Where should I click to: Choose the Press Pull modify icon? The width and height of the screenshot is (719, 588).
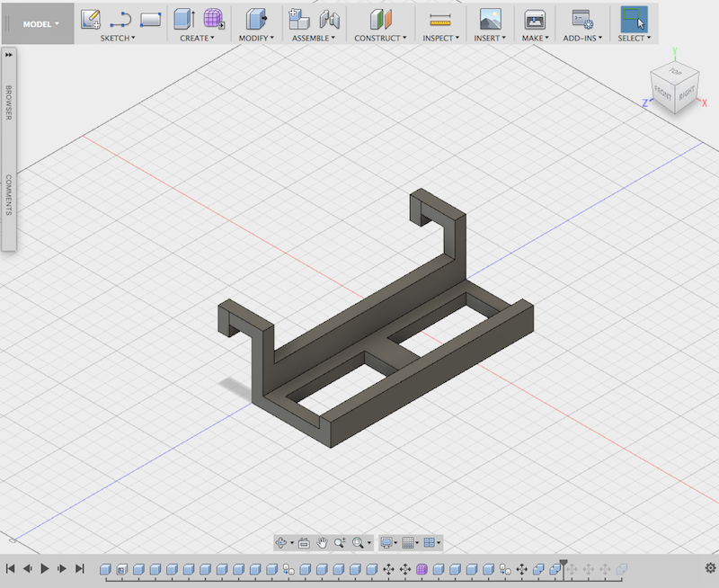point(256,19)
